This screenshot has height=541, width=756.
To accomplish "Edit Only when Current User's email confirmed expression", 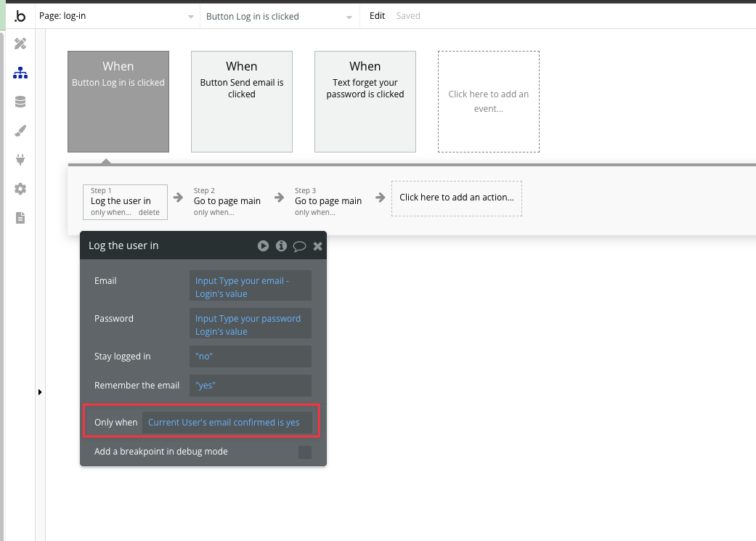I will (227, 423).
